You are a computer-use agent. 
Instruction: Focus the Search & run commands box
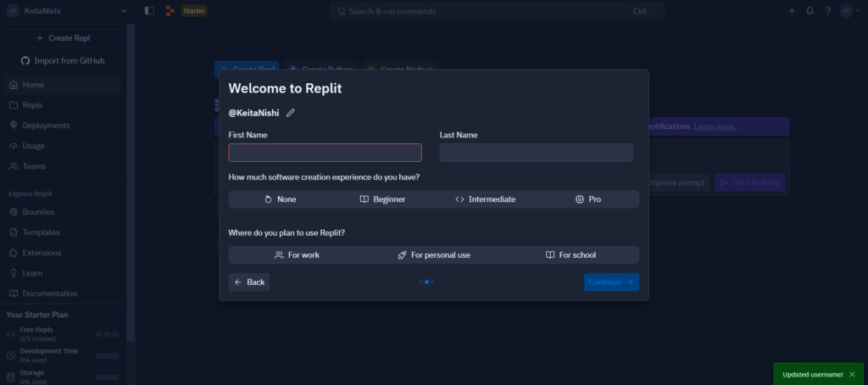pos(497,11)
